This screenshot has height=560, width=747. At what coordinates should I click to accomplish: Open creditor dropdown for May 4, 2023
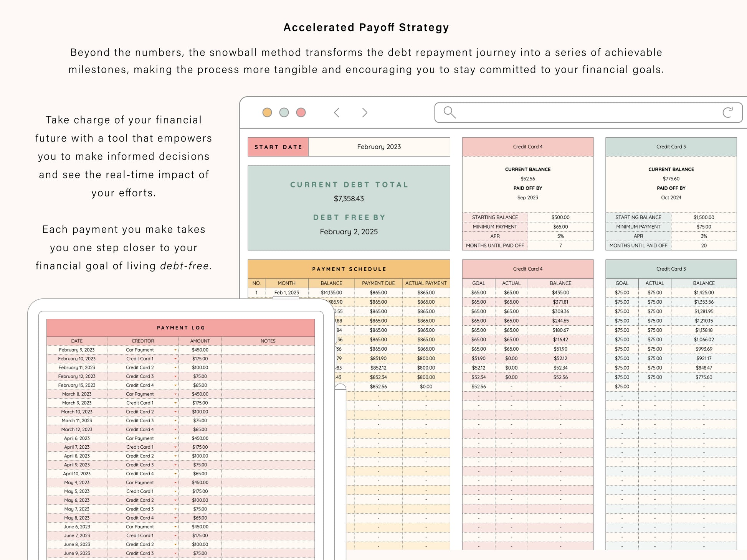coord(175,483)
